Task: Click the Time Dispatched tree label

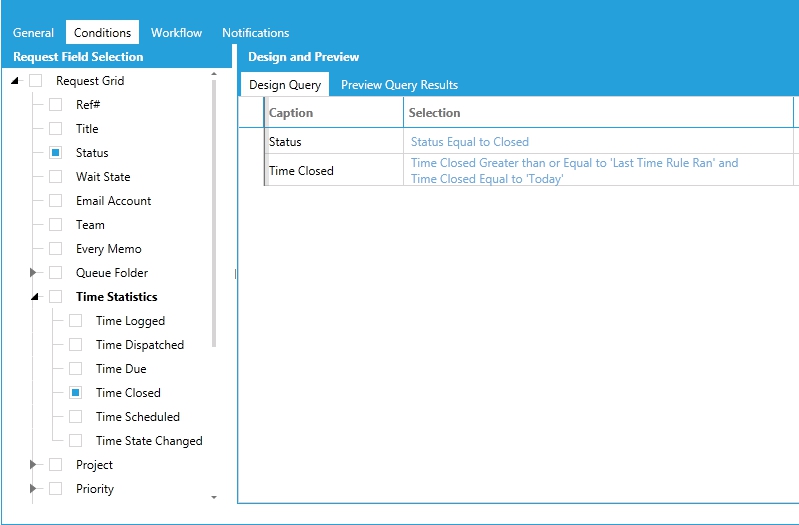Action: point(140,345)
